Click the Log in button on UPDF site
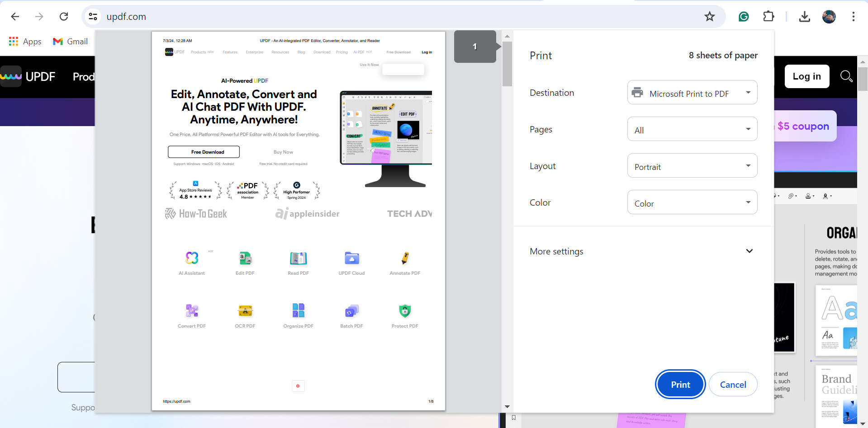Viewport: 868px width, 428px height. tap(807, 76)
